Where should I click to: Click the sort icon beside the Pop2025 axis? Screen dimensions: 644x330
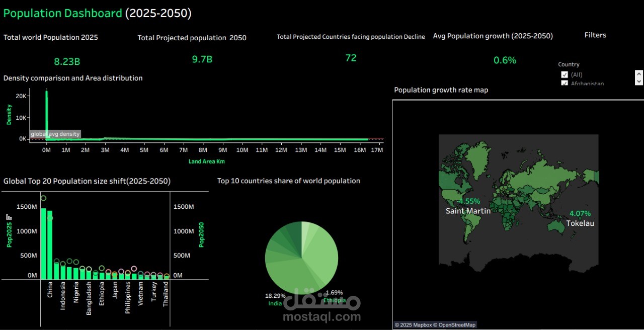point(9,217)
